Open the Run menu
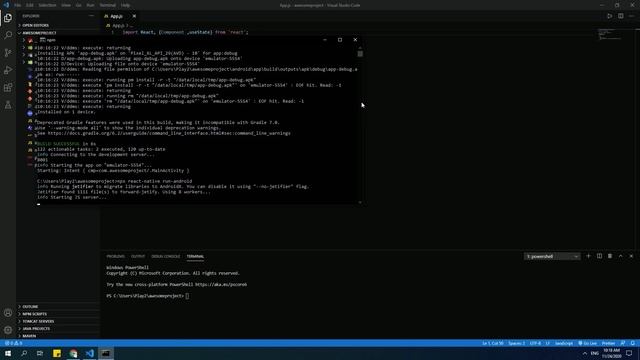This screenshot has height=360, width=640. pyautogui.click(x=91, y=5)
